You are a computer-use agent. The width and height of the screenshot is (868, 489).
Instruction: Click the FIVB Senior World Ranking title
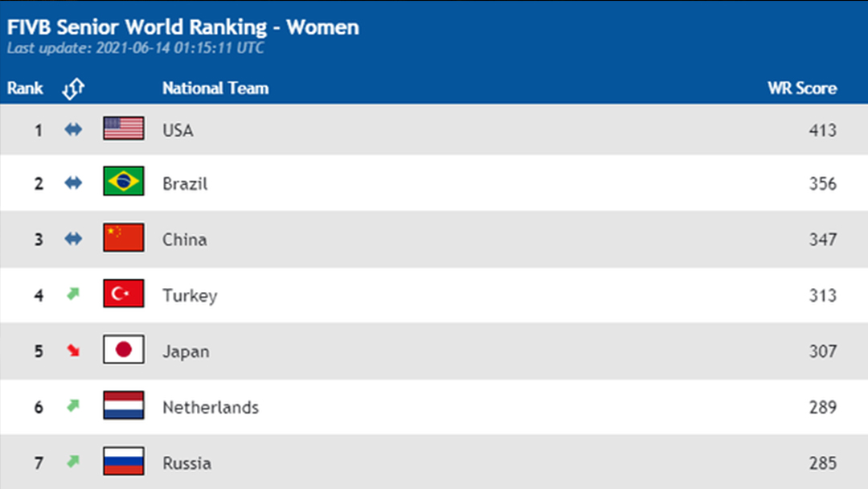[183, 27]
